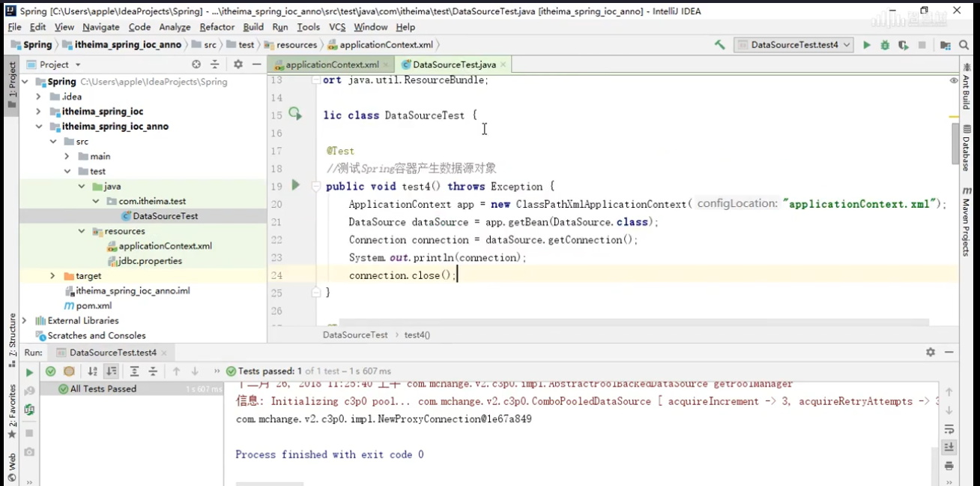Screen dimensions: 980x486
Task: Toggle the Maven Projects tool window stripe
Action: click(967, 222)
